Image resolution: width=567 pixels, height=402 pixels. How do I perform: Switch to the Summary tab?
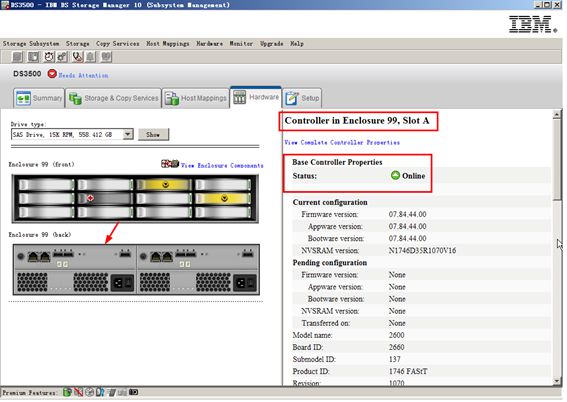click(39, 98)
